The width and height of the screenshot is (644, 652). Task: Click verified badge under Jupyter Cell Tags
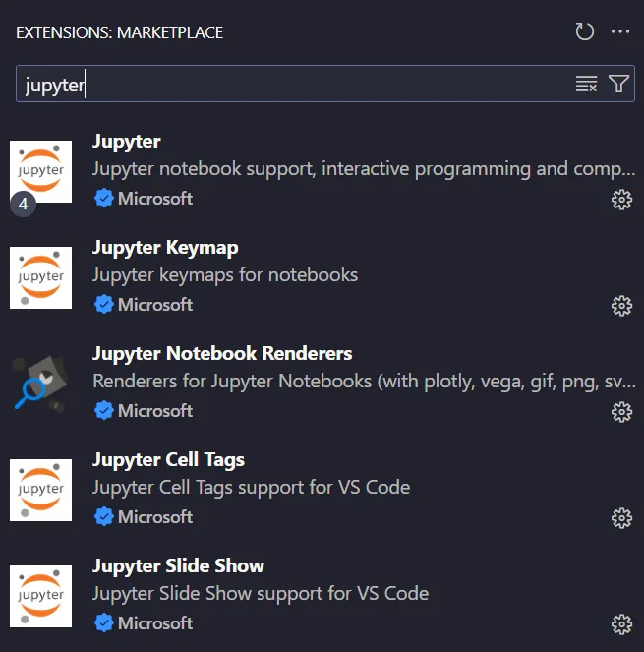click(104, 517)
